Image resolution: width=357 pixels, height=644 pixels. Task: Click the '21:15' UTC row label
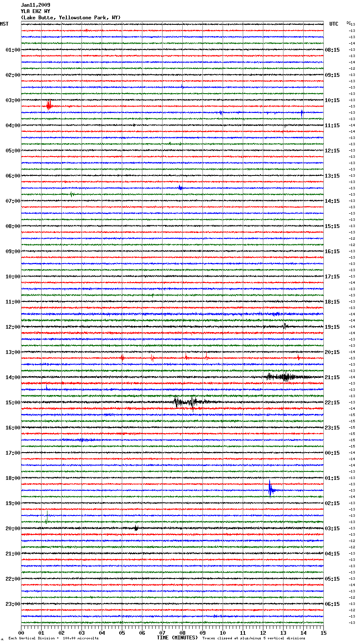(332, 377)
